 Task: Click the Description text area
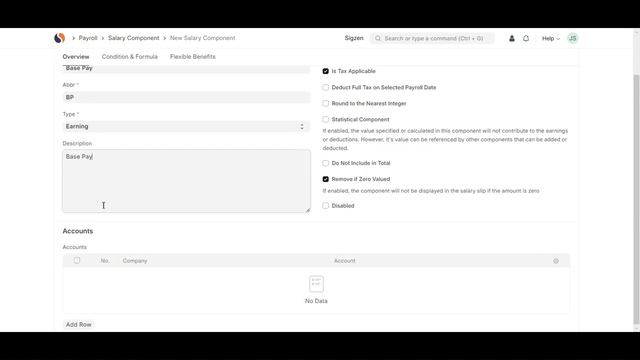coord(186,181)
